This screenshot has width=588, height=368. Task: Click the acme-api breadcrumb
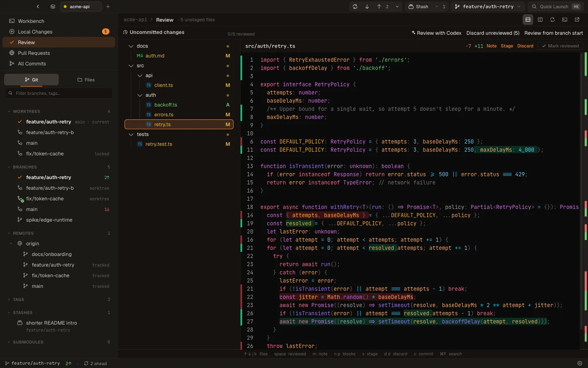click(135, 20)
